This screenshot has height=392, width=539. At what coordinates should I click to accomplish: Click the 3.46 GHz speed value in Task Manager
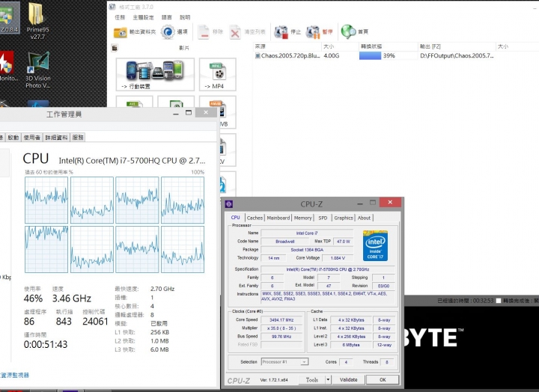tap(72, 298)
